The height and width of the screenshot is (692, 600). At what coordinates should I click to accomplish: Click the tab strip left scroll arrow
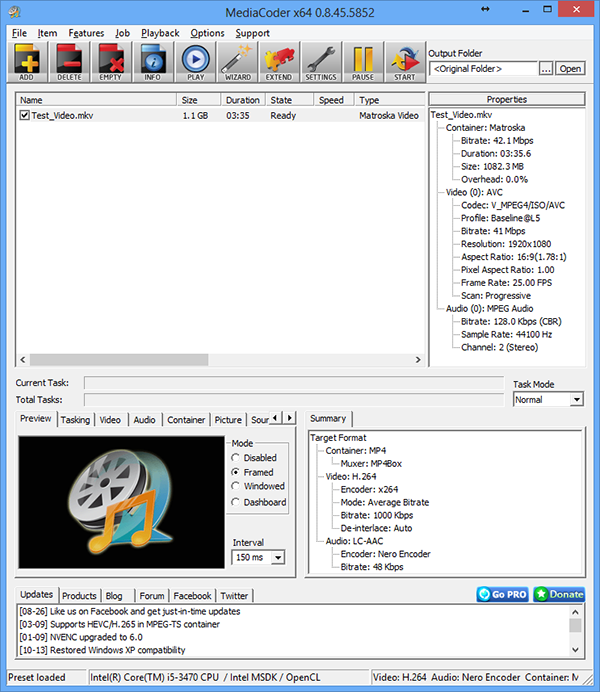tap(276, 417)
